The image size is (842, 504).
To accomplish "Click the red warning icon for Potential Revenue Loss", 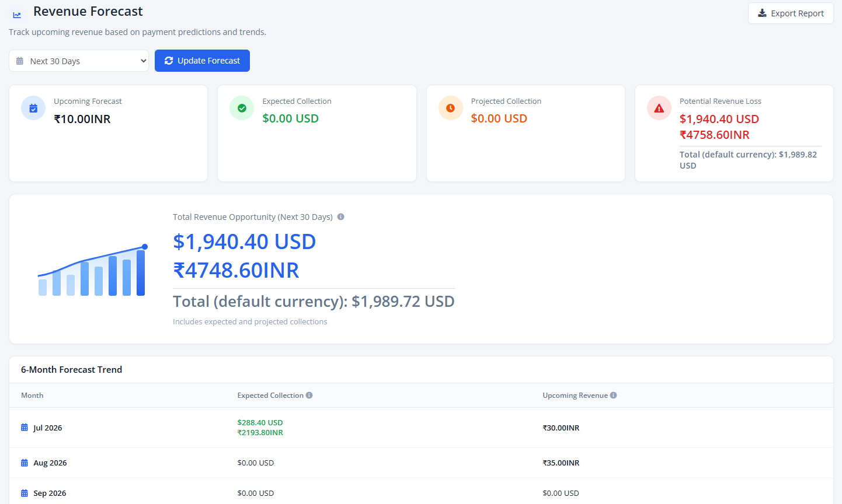I will [659, 108].
